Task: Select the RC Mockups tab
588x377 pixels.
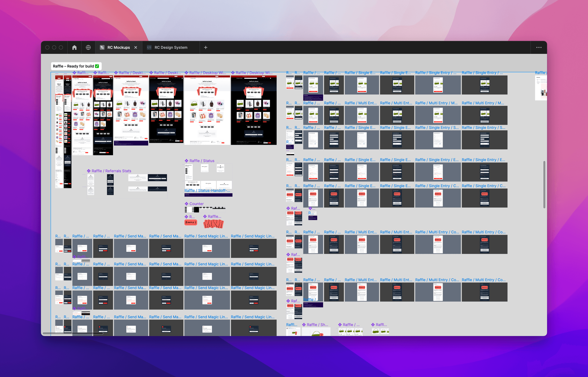Action: coord(118,47)
